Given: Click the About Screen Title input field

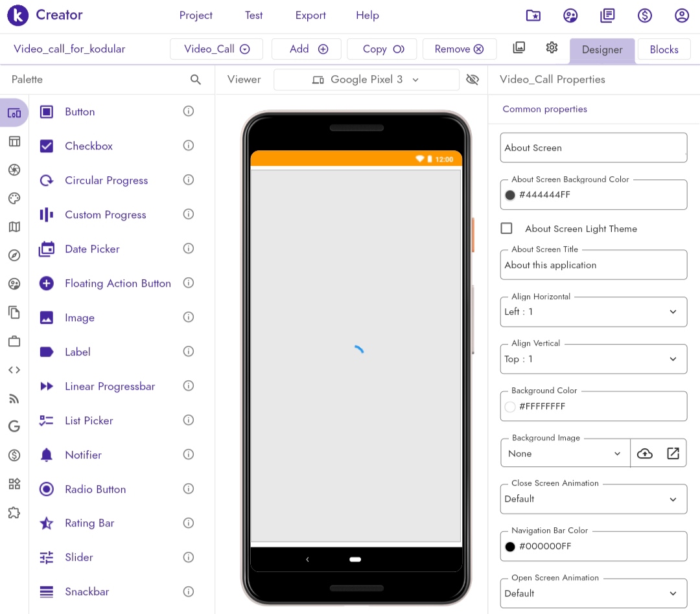Looking at the screenshot, I should point(593,266).
